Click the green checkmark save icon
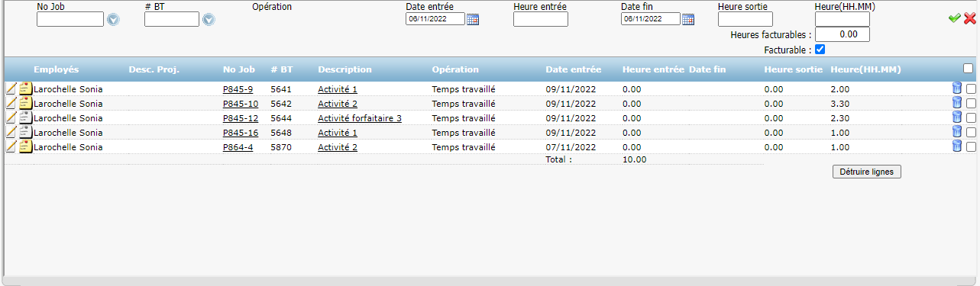 (954, 18)
